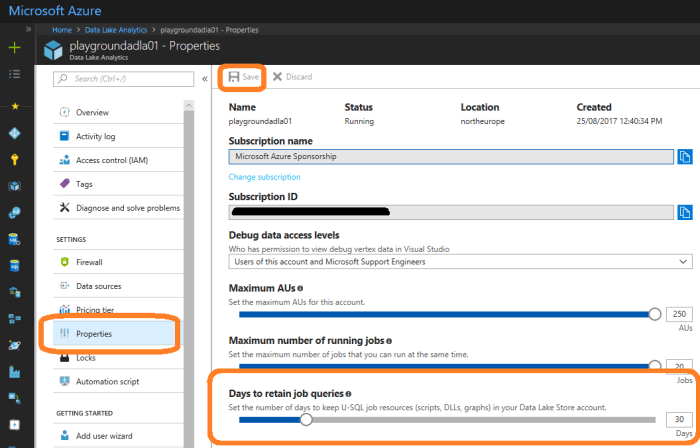The width and height of the screenshot is (700, 448).
Task: Open Access control (IAM)
Action: 111,160
